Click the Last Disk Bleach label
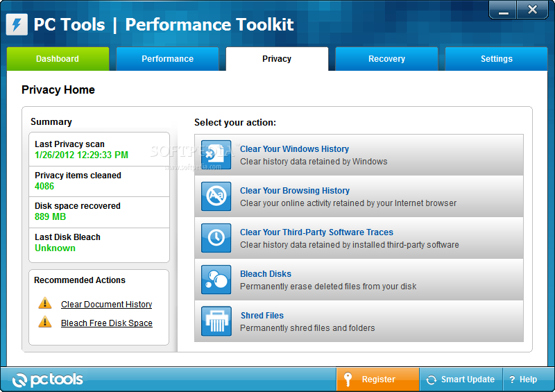 [67, 237]
